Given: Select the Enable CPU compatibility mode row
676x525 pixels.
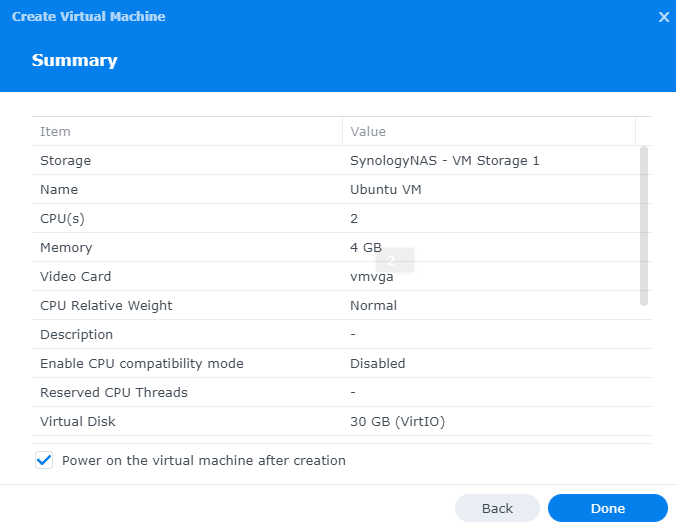Looking at the screenshot, I should [x=341, y=363].
